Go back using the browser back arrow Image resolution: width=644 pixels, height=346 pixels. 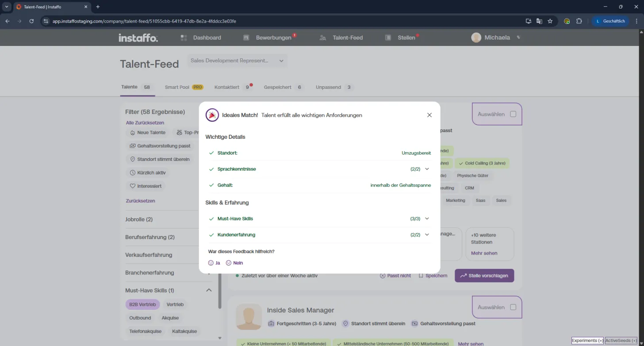pyautogui.click(x=8, y=21)
